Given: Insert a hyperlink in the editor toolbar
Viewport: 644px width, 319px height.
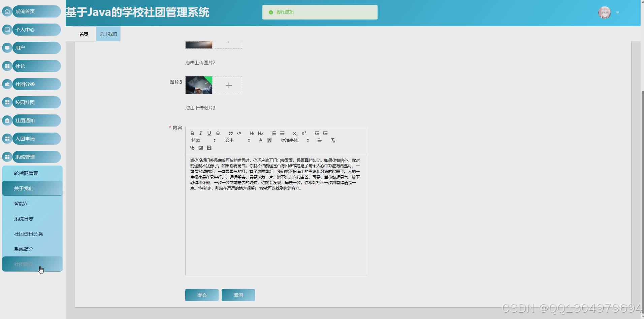Looking at the screenshot, I should point(192,148).
